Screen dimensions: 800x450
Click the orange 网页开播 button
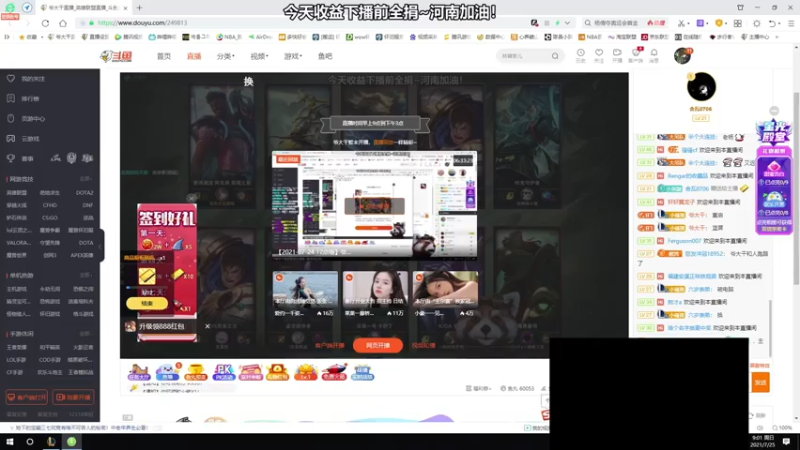click(378, 345)
